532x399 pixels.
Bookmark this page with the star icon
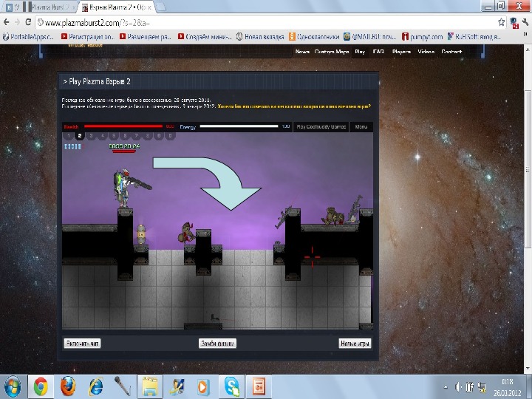pyautogui.click(x=502, y=22)
